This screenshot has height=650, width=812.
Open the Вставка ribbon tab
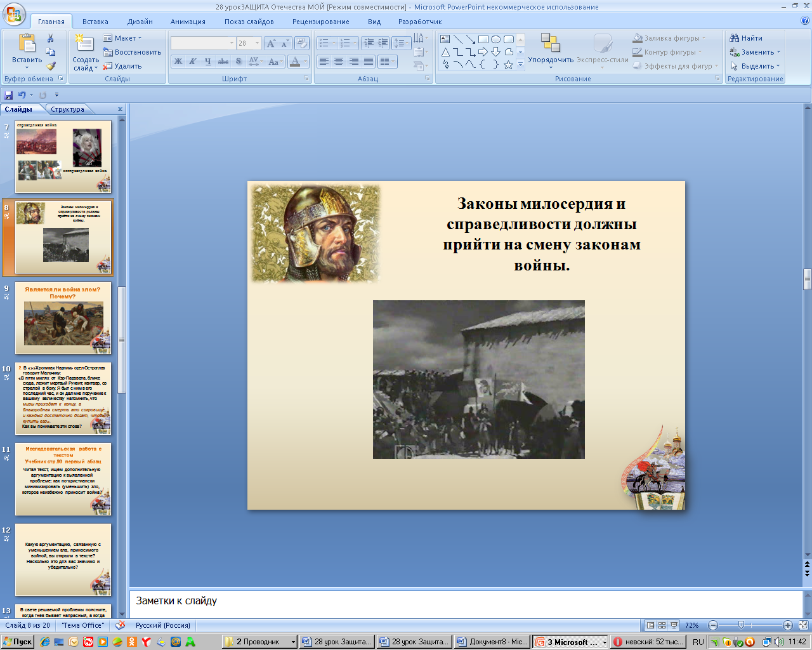(95, 22)
